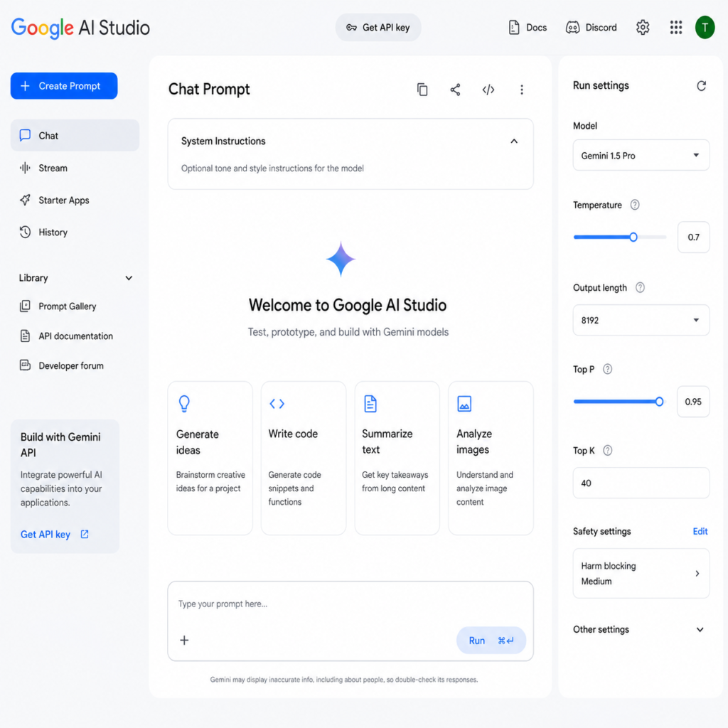Open the Discord icon link
This screenshot has height=728, width=728.
click(x=572, y=28)
